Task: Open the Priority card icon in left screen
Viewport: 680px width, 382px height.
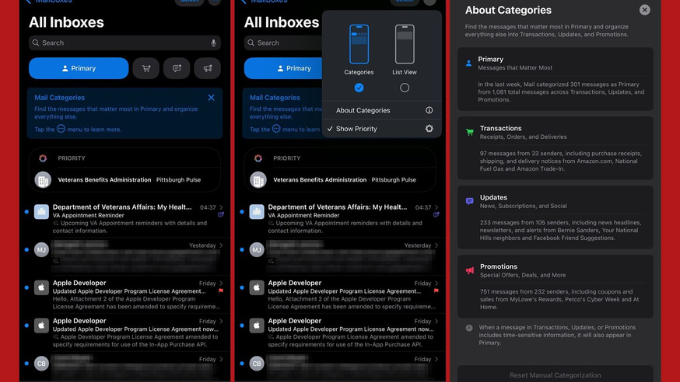Action: point(43,158)
